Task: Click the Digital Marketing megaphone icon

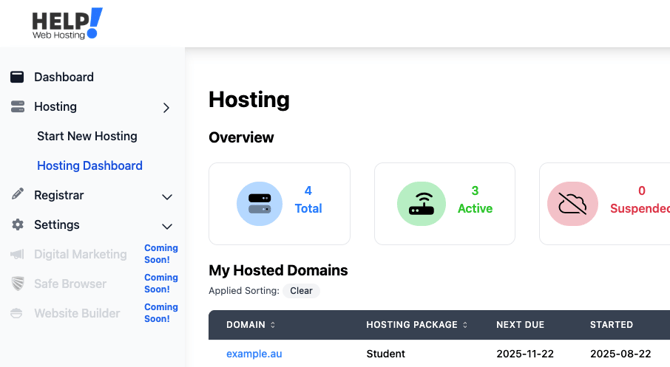Action: click(17, 254)
